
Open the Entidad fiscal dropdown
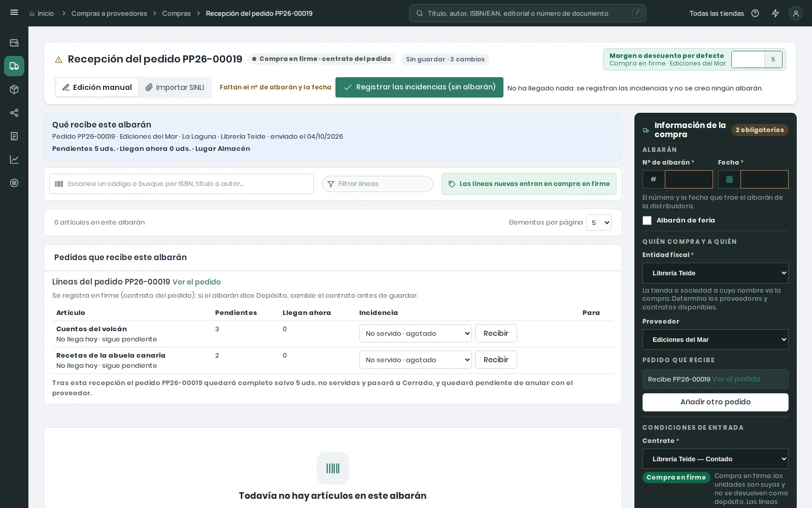(x=716, y=273)
